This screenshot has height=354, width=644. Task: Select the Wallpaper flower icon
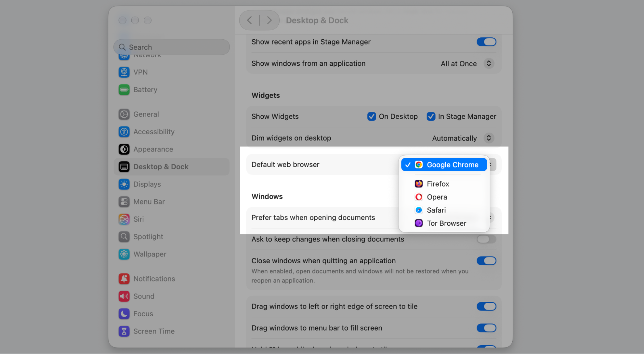[124, 254]
